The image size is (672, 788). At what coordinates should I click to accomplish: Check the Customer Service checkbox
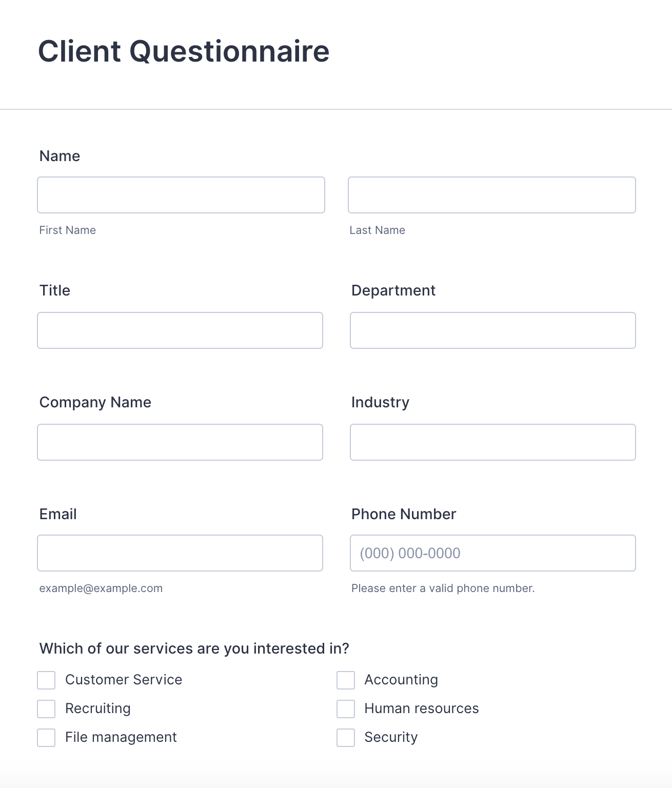pyautogui.click(x=46, y=680)
